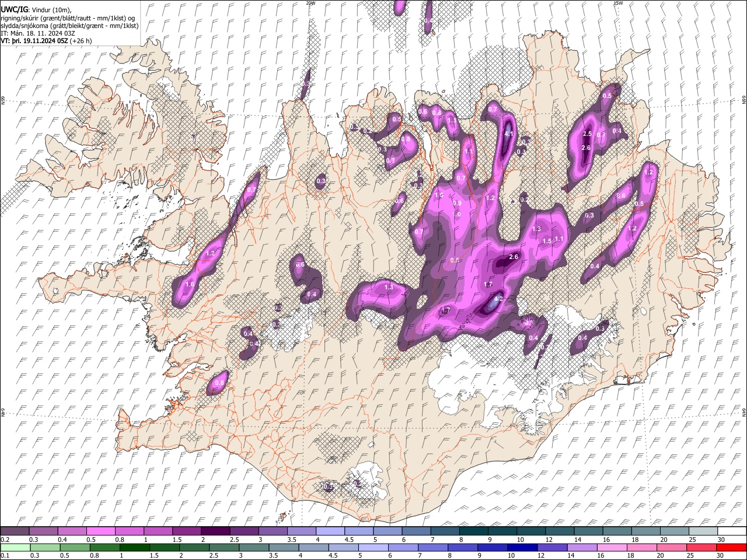
Task: Pick the pale grey 25 swatch, upper legend row
Action: 703,531
